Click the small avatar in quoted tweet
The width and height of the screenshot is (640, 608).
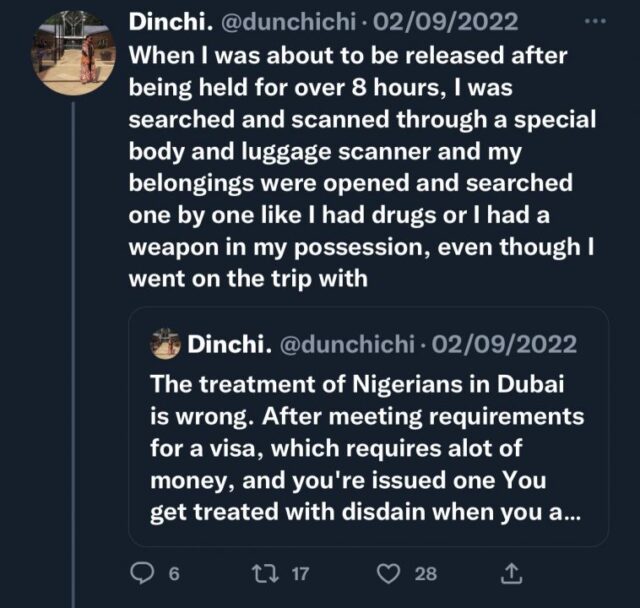[165, 345]
